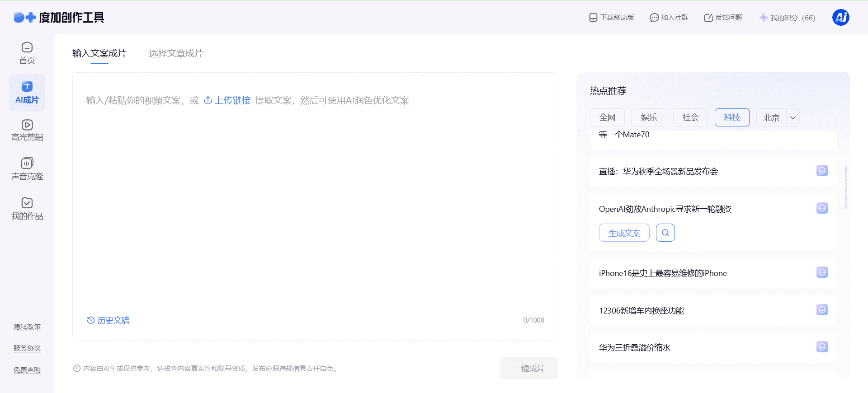Viewport: 868px width, 393px height.
Task: Click layer icon beside iPhone16 topic
Action: coord(821,272)
